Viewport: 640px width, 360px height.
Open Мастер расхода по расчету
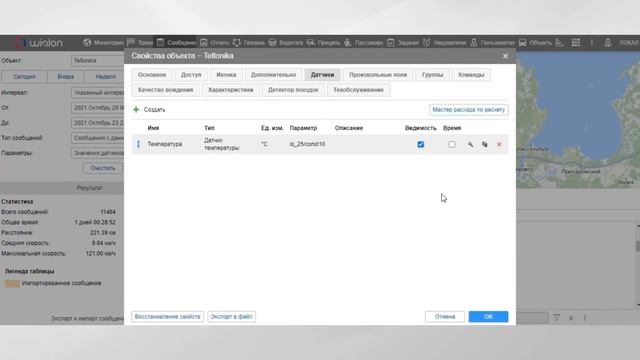pos(469,110)
